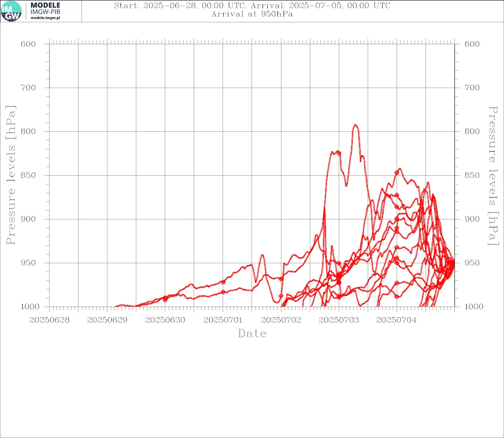Click the right axis 950 label

(472, 263)
